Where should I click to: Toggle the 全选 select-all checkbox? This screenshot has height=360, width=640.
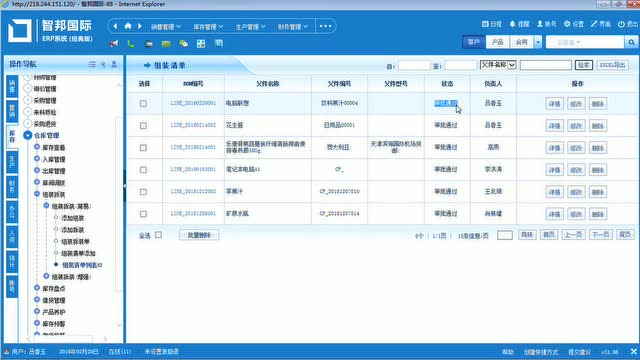[x=158, y=235]
